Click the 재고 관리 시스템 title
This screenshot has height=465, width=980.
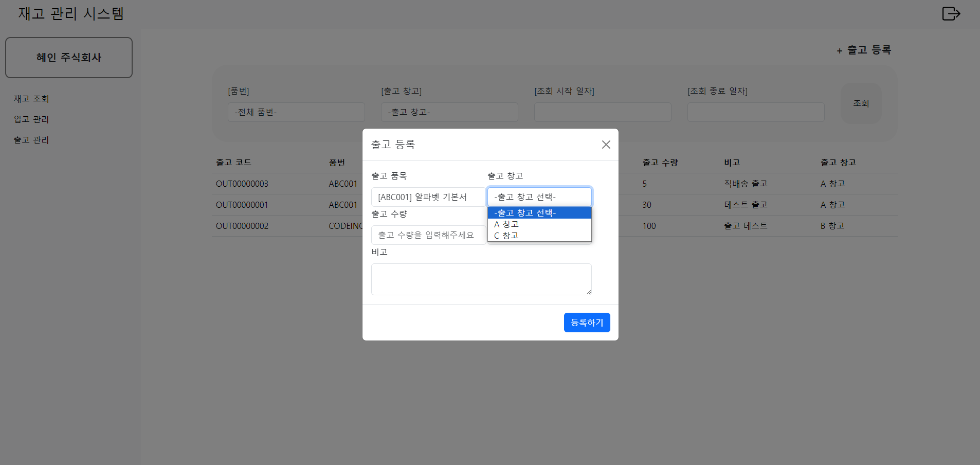tap(71, 13)
